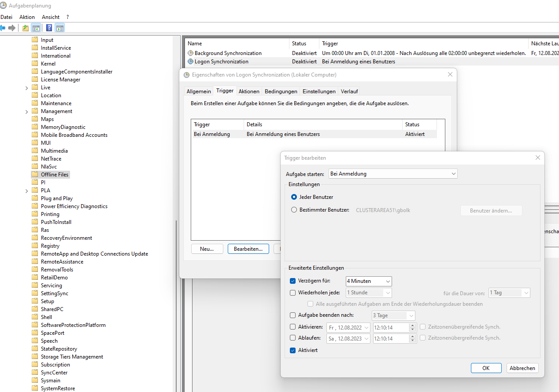Toggle the console tree pane icon
The image size is (559, 392).
[36, 28]
